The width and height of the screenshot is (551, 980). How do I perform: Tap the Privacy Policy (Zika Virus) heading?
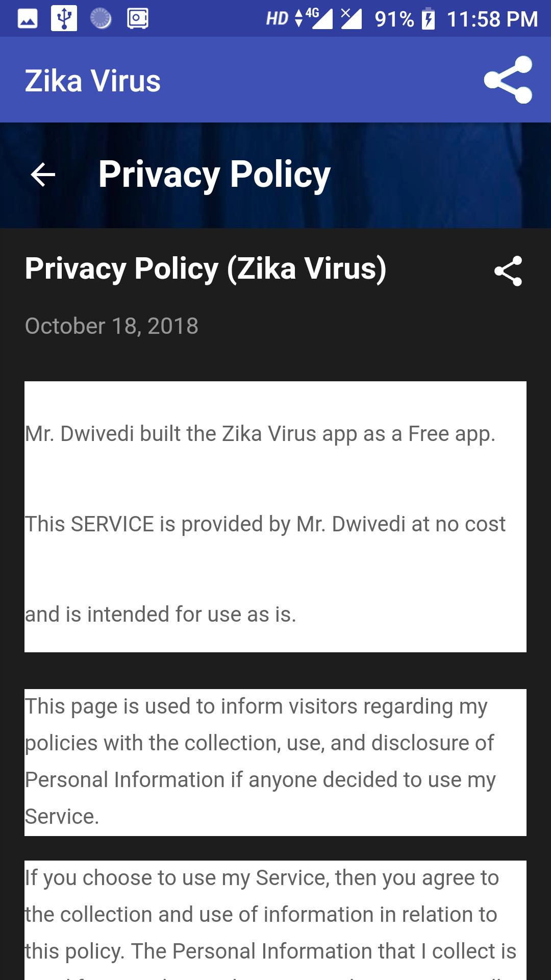tap(206, 268)
